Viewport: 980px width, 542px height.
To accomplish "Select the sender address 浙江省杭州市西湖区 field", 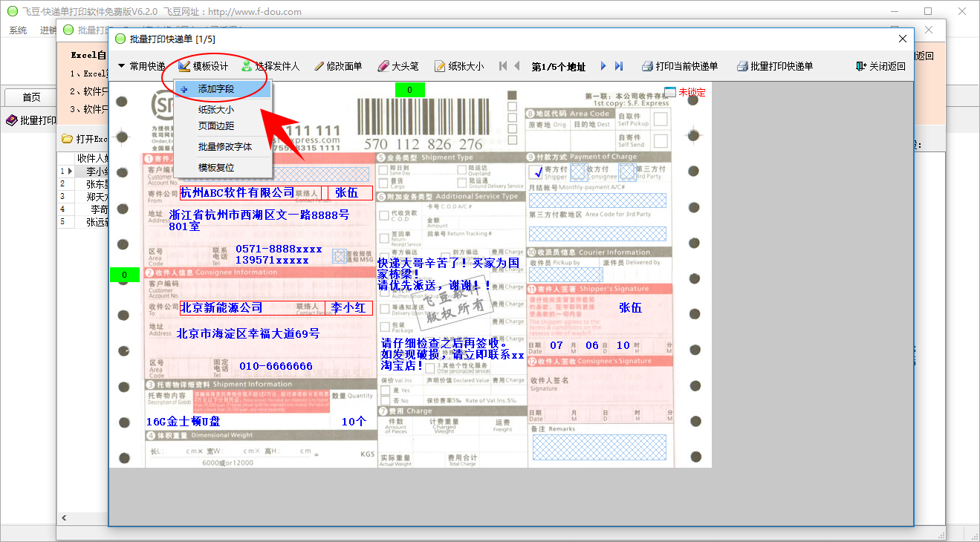I will (x=260, y=221).
